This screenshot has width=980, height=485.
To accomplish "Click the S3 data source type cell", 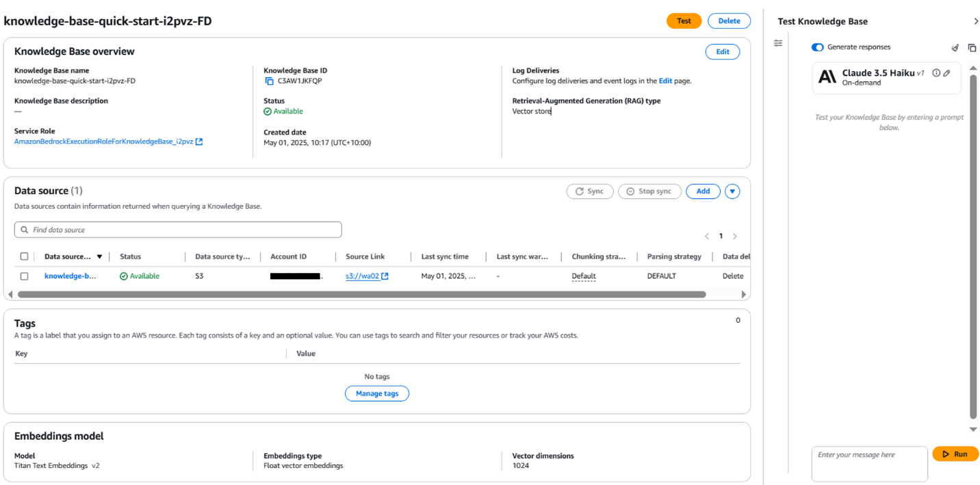I will click(x=199, y=276).
